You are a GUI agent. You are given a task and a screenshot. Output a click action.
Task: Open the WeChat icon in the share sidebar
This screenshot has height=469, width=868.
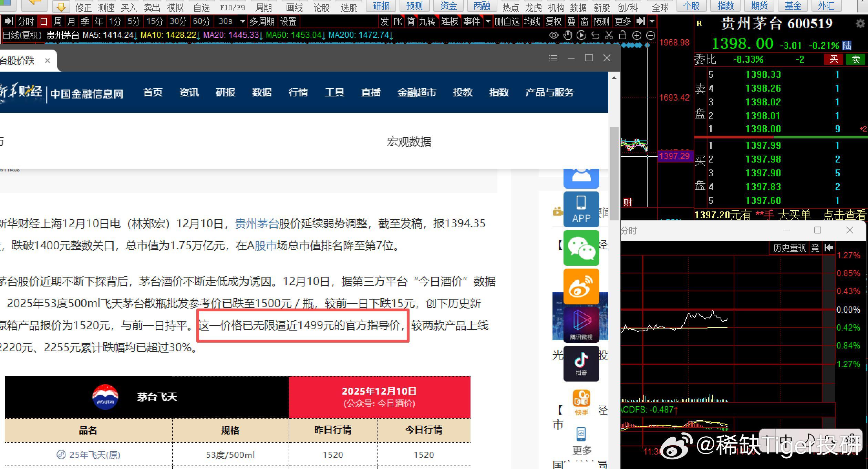581,248
